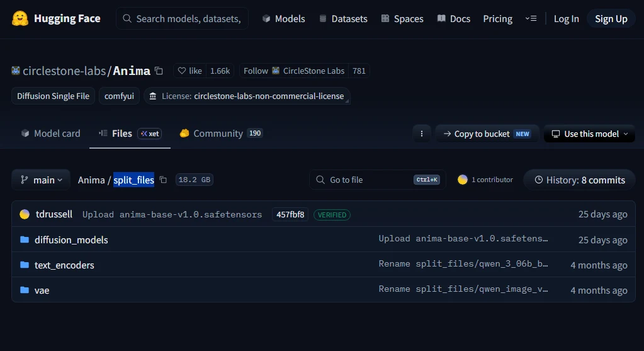Click the 18.2 GB size badge
Image resolution: width=644 pixels, height=351 pixels.
pos(195,180)
